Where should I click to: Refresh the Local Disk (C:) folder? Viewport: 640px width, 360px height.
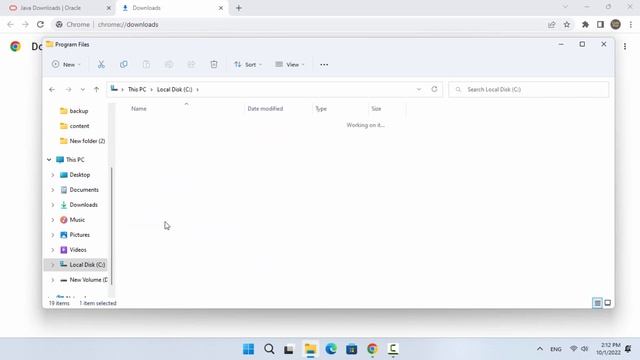pyautogui.click(x=434, y=89)
